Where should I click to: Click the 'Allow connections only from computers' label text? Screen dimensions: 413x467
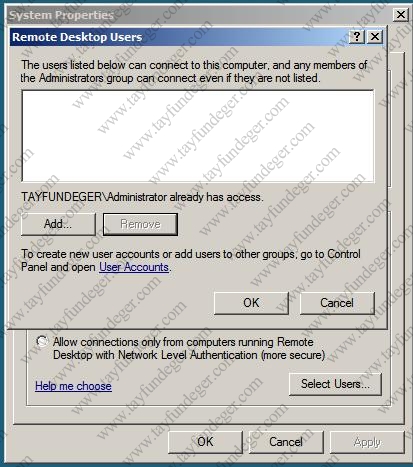point(189,348)
